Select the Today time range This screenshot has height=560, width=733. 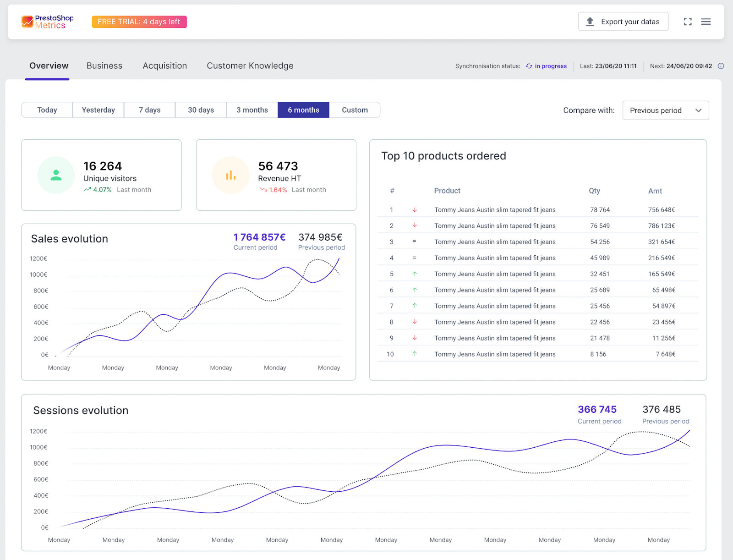coord(47,110)
